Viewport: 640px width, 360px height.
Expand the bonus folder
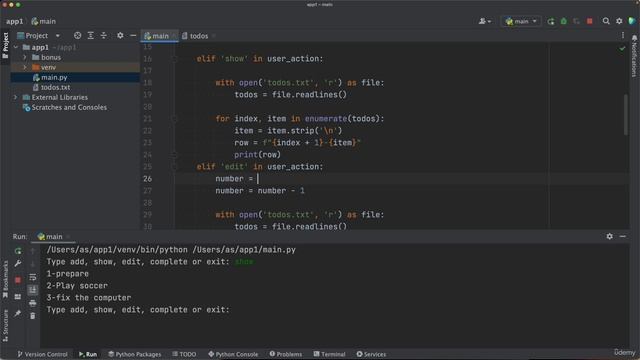(x=25, y=57)
